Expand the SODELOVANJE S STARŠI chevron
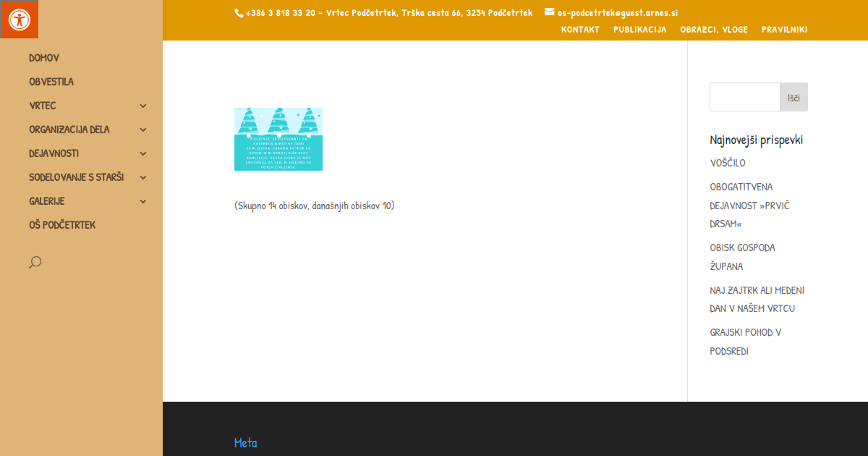The image size is (868, 456). point(142,177)
